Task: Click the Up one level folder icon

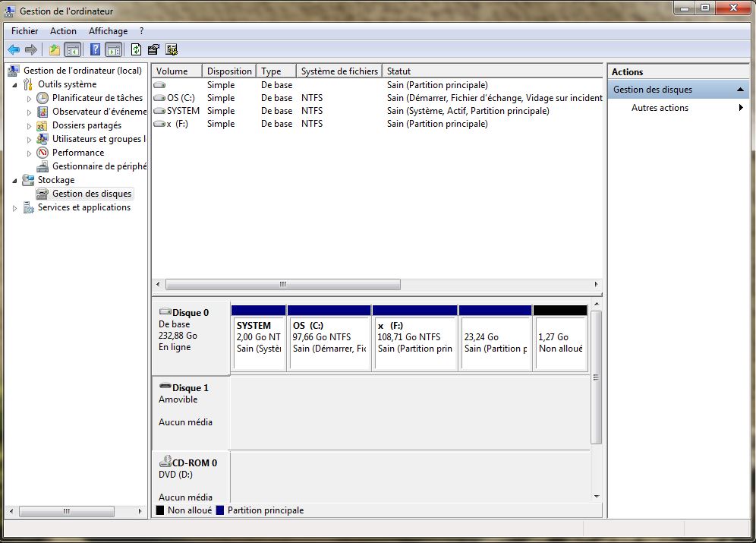Action: (55, 49)
